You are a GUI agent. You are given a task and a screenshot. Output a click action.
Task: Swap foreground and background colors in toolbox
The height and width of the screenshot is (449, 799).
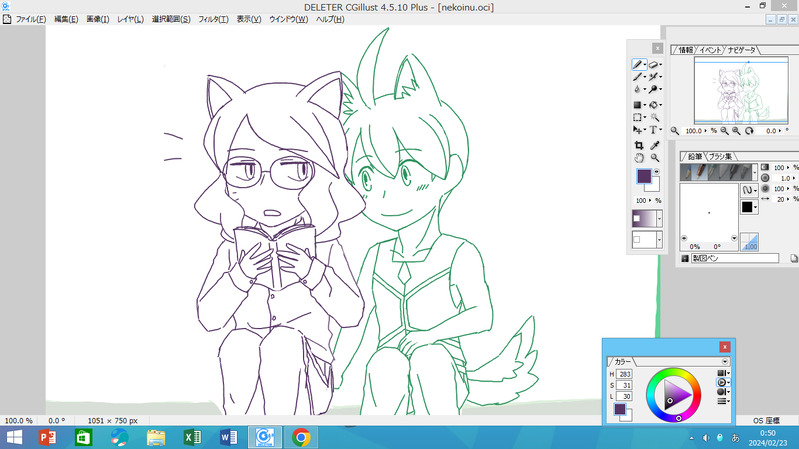(656, 172)
